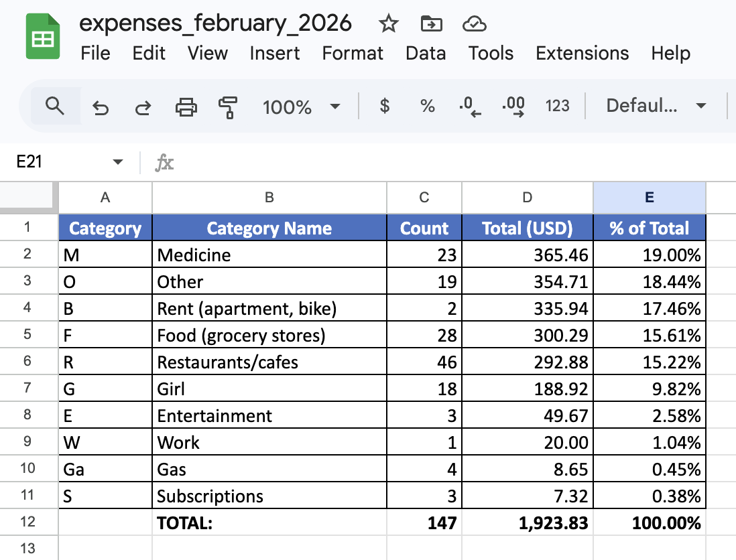This screenshot has height=560, width=736.
Task: Format as currency with dollar icon
Action: (385, 106)
